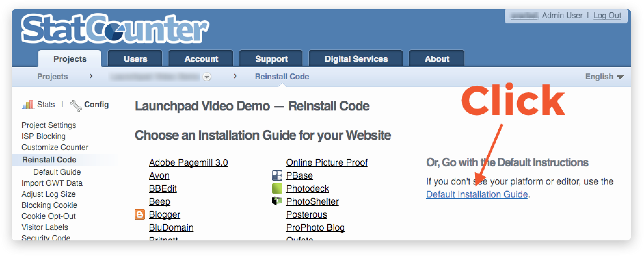644x256 pixels.
Task: Open the Avon installation guide
Action: 159,175
